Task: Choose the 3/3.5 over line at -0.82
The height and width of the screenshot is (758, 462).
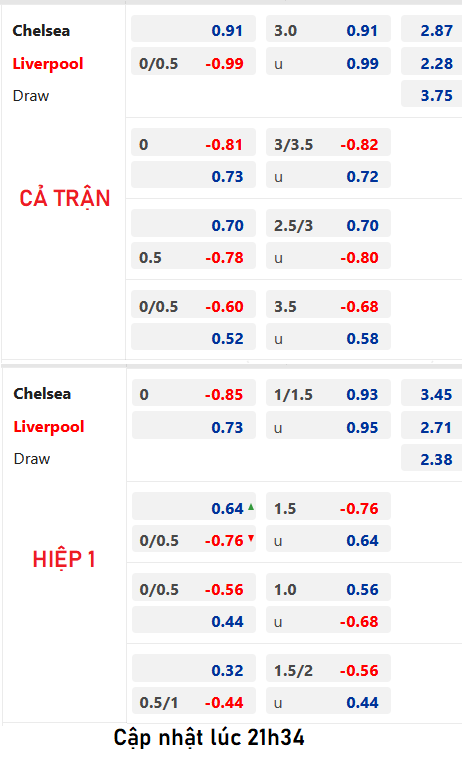Action: tap(328, 144)
